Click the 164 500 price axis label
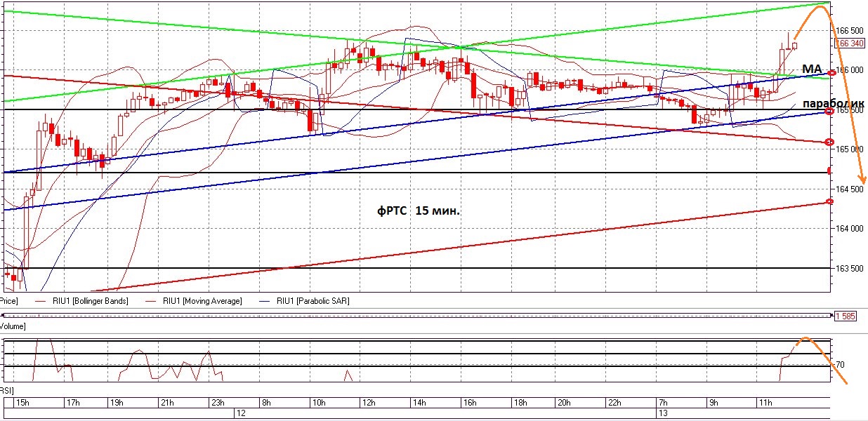Screen dimensions: 868x421 click(x=850, y=189)
